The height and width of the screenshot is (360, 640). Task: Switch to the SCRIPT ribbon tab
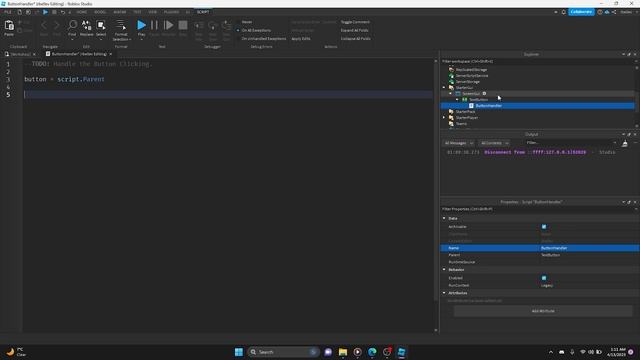(203, 12)
